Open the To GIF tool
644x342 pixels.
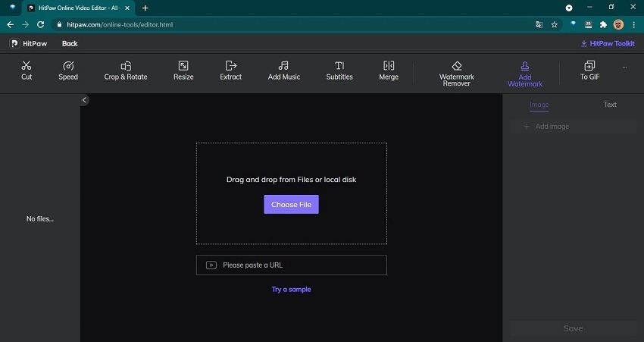pyautogui.click(x=589, y=71)
